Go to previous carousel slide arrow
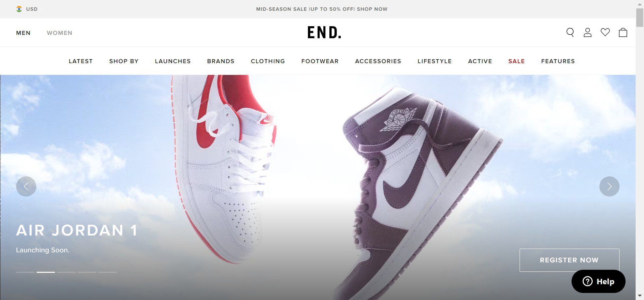This screenshot has height=300, width=644. [26, 186]
